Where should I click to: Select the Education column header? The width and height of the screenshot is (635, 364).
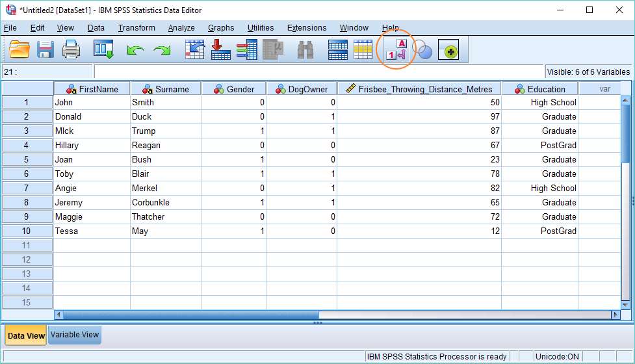(x=540, y=88)
